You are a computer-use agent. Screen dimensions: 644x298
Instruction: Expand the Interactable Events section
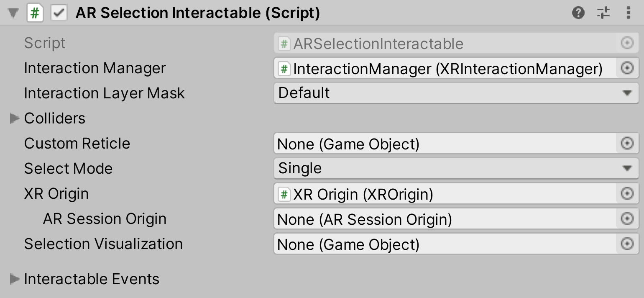click(x=14, y=279)
